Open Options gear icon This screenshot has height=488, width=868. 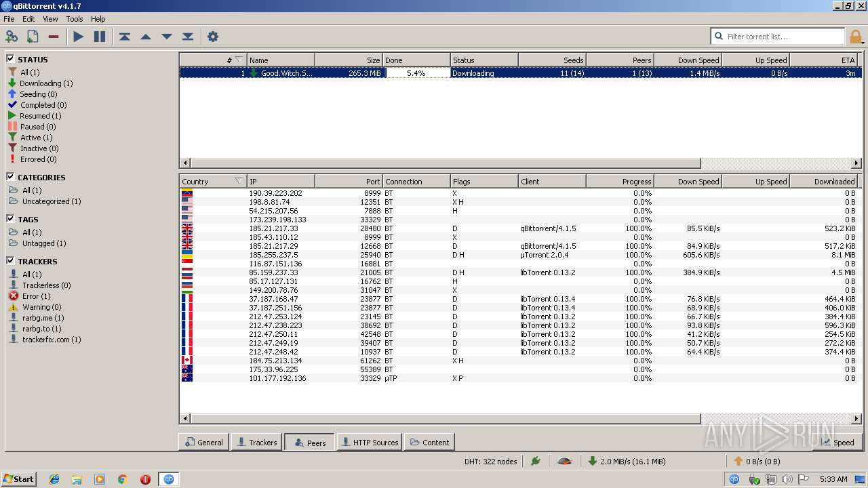point(213,37)
